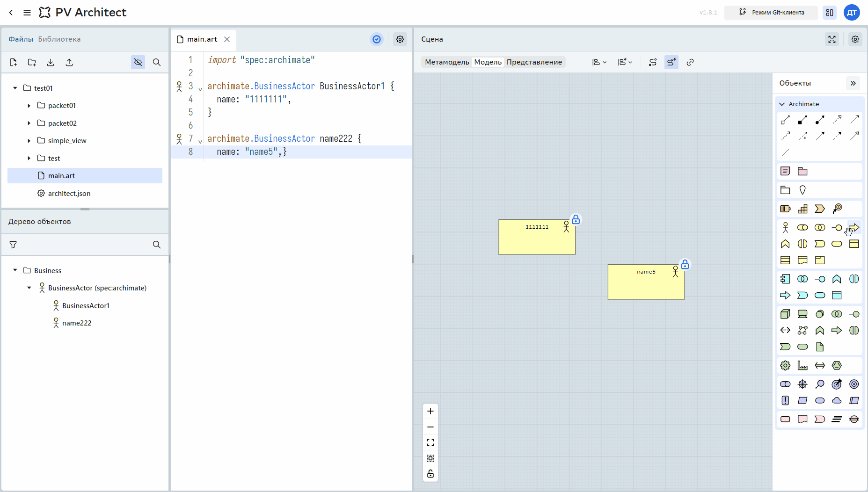
Task: Toggle the lock on node 1111111
Action: click(x=576, y=220)
